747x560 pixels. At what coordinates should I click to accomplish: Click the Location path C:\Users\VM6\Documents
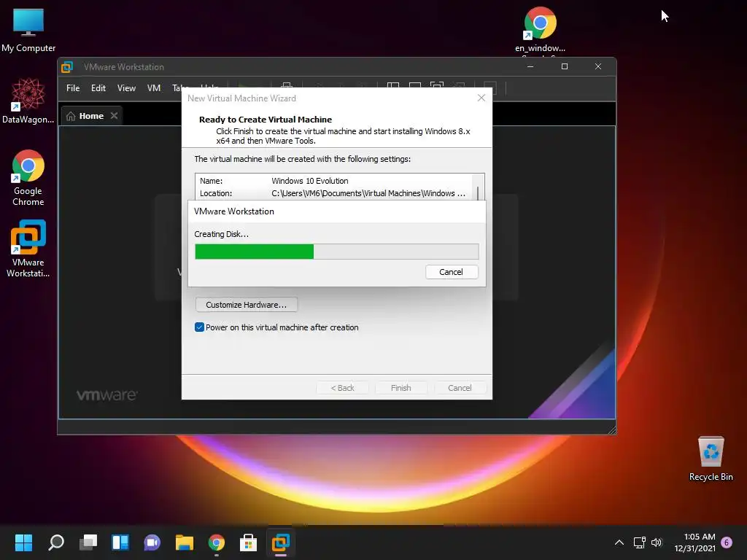tap(368, 193)
